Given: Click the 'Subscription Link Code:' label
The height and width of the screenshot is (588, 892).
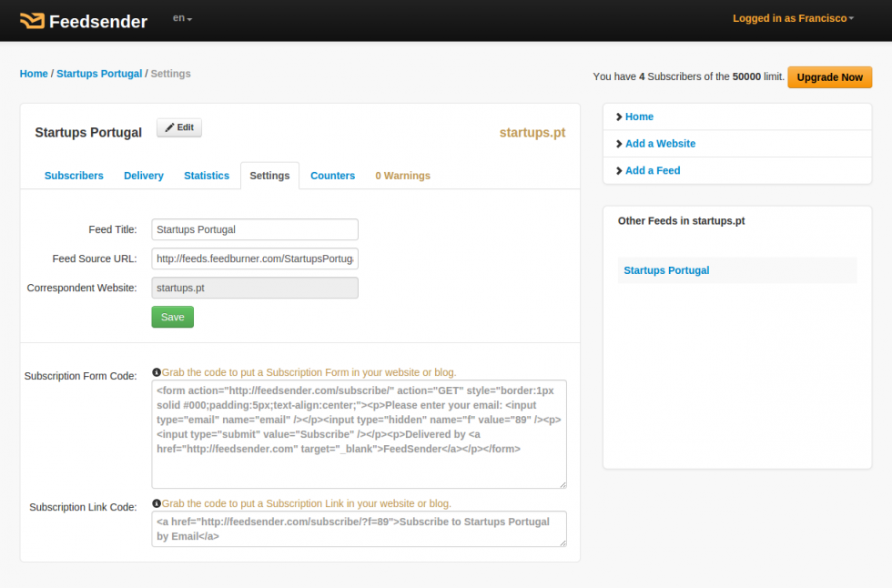Looking at the screenshot, I should click(x=83, y=507).
